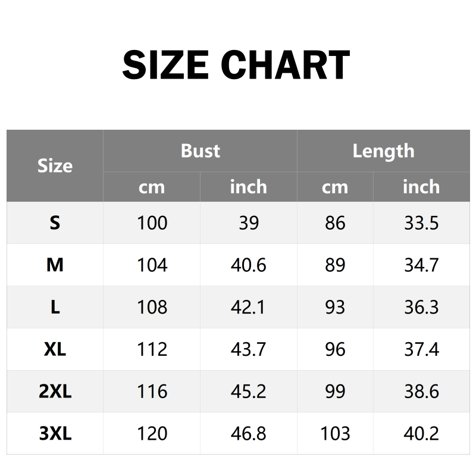The height and width of the screenshot is (476, 476).
Task: Select the L size row label
Action: click(x=55, y=307)
